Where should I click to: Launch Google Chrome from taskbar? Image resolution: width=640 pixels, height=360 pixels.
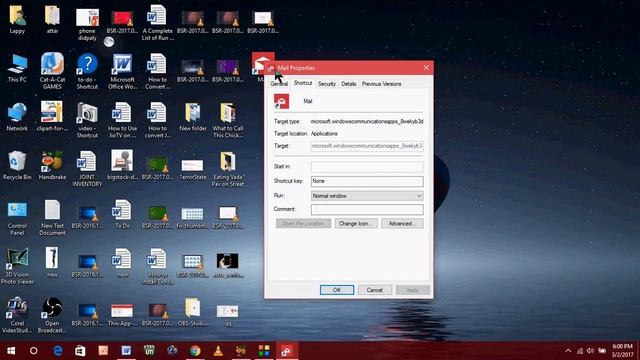pyautogui.click(x=195, y=351)
